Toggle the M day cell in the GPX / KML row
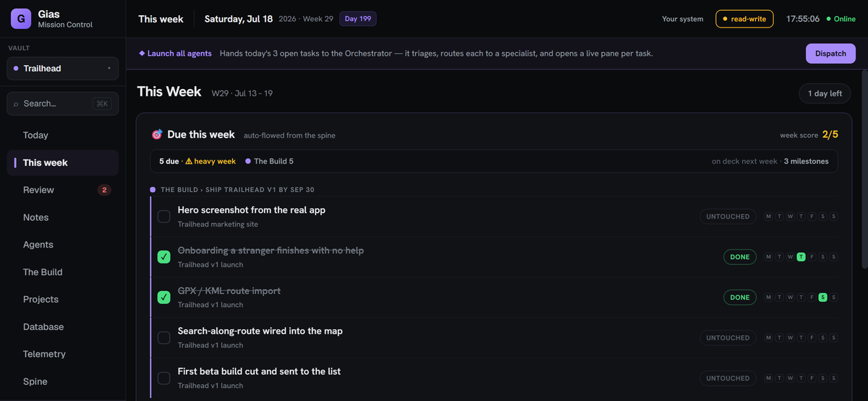The image size is (868, 401). pyautogui.click(x=768, y=297)
